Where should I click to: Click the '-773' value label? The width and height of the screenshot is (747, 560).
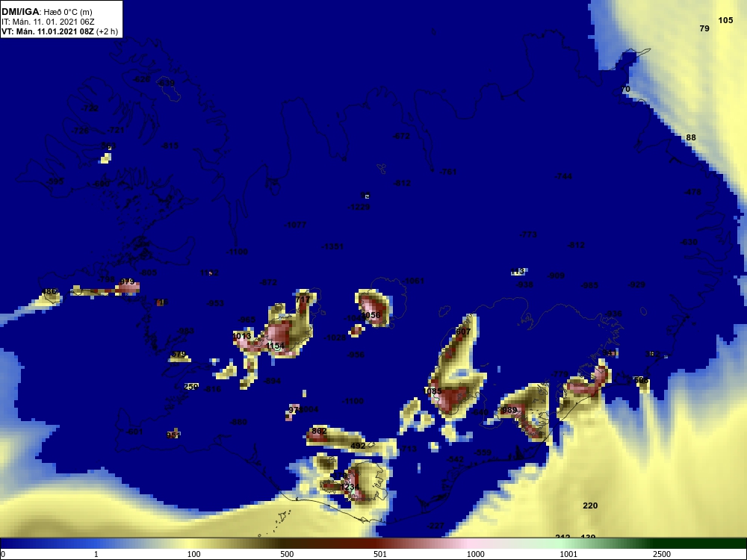528,234
